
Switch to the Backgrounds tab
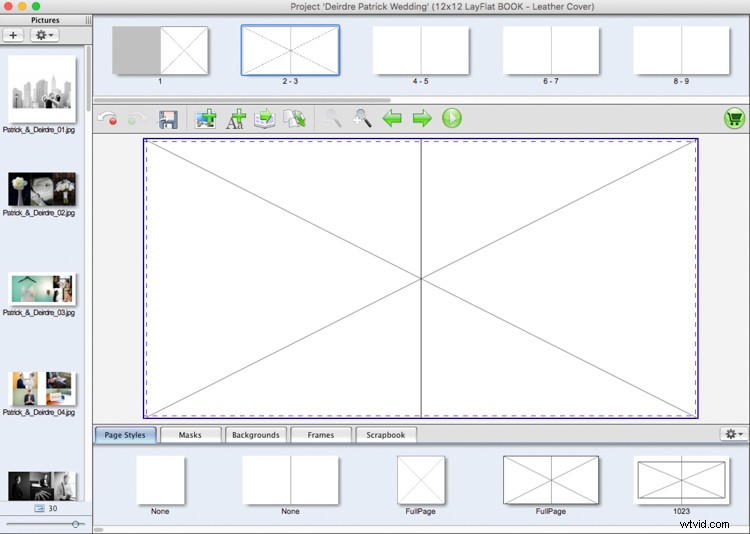pyautogui.click(x=255, y=435)
